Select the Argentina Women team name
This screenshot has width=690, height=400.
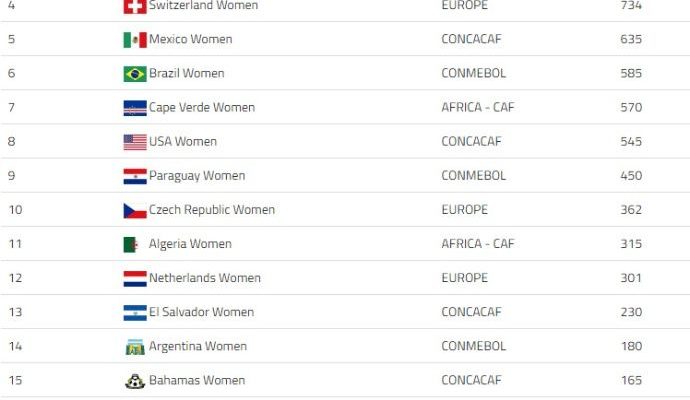[x=198, y=346]
